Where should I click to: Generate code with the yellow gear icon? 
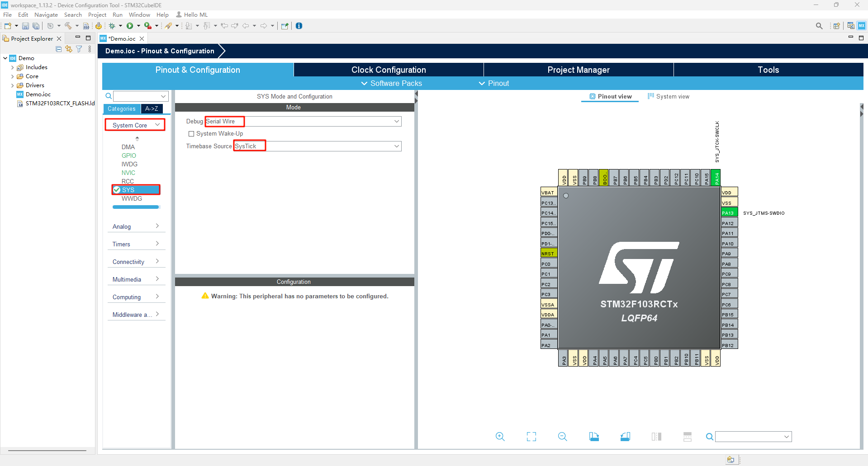pos(99,26)
